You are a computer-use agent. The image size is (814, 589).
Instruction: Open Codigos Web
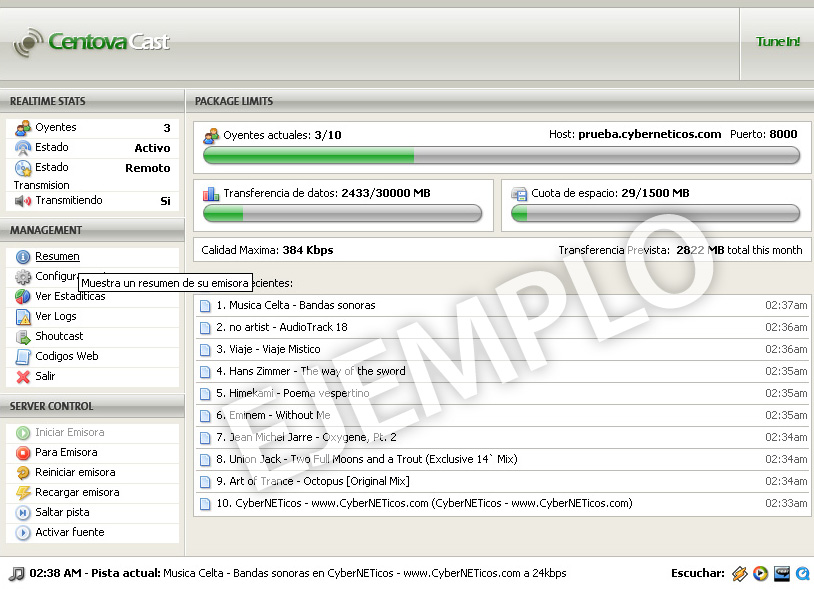pos(66,356)
